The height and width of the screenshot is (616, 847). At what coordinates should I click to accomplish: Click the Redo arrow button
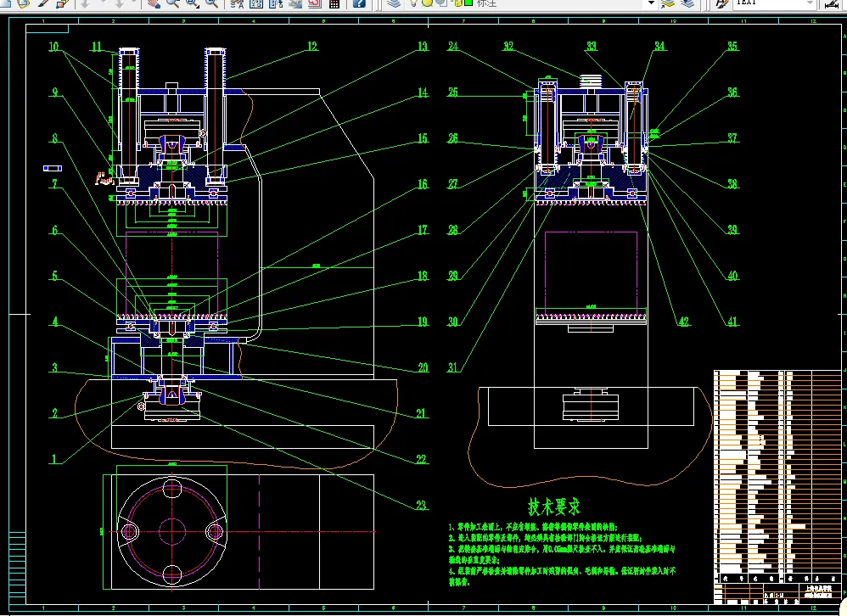(x=119, y=3)
